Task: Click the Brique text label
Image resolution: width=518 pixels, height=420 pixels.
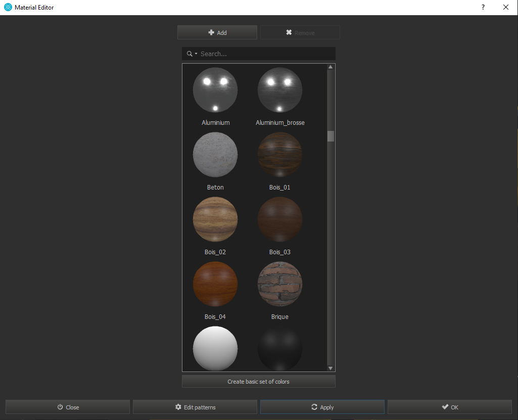Action: pos(280,317)
